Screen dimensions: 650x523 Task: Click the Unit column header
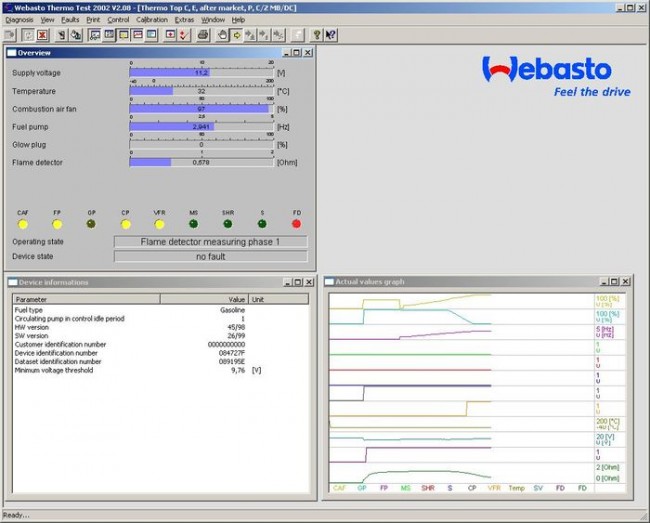point(279,299)
